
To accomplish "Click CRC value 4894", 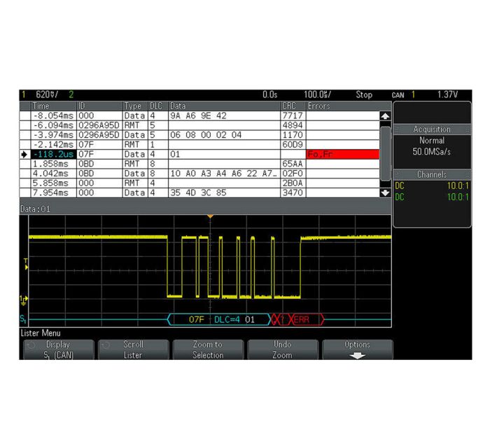I will 293,125.
